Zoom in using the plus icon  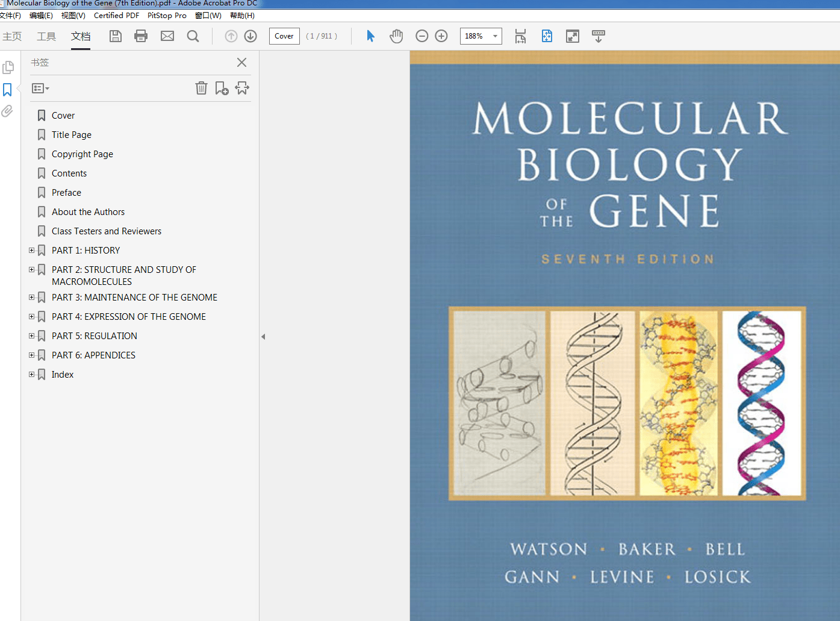tap(441, 36)
